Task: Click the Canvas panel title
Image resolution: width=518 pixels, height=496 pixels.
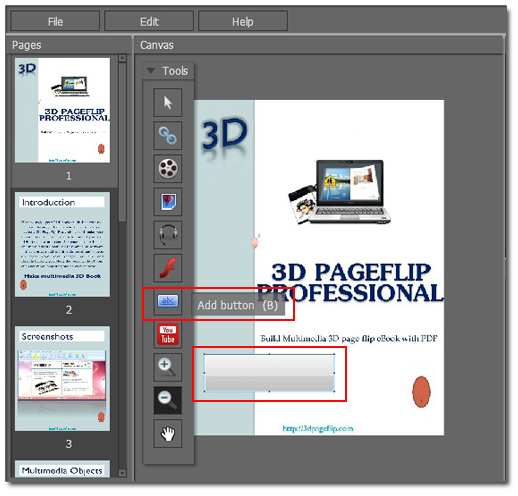Action: click(157, 45)
